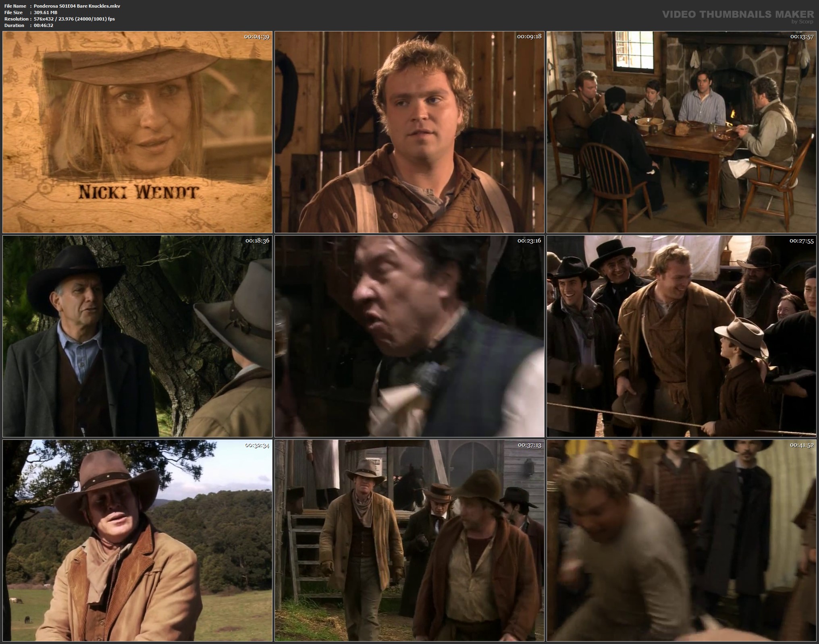Select the street scene thumbnail at 00:37:13
The width and height of the screenshot is (819, 644).
point(409,540)
